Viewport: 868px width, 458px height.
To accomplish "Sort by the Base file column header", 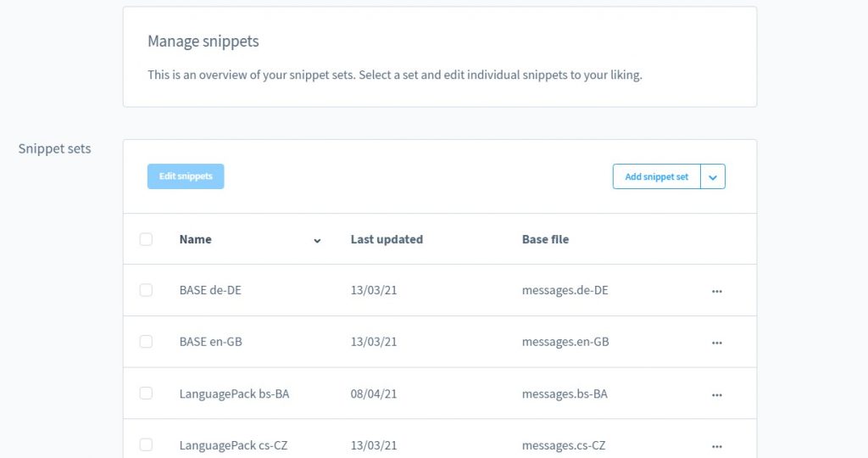I will 545,239.
